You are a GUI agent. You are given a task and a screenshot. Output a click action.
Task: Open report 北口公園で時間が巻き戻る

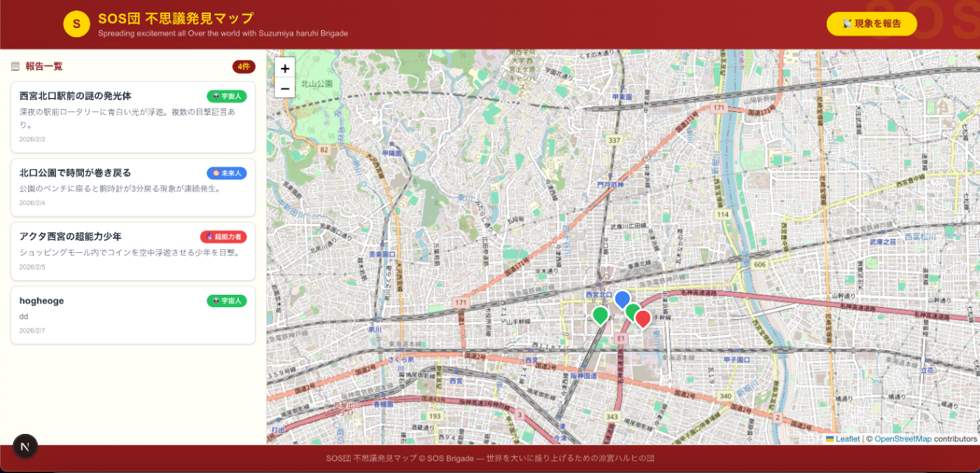point(133,187)
